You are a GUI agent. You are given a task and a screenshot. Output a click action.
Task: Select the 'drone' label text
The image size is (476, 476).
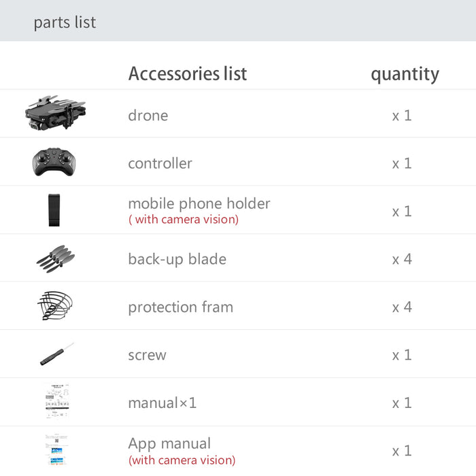pyautogui.click(x=148, y=115)
